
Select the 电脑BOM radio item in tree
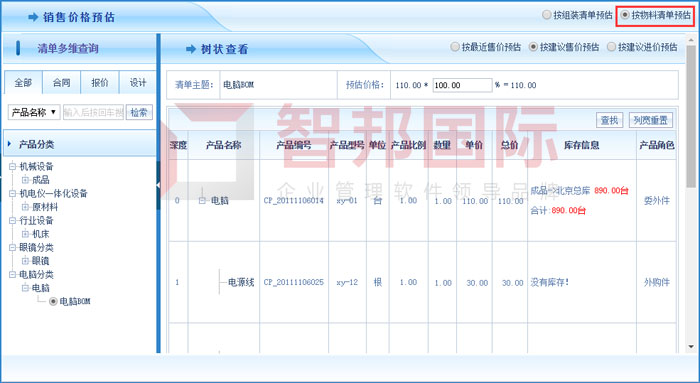click(x=53, y=301)
